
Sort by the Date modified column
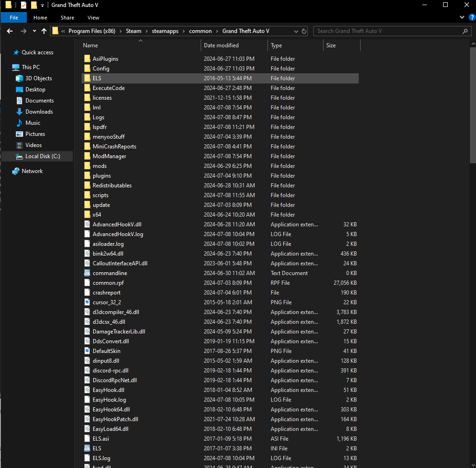click(x=222, y=45)
